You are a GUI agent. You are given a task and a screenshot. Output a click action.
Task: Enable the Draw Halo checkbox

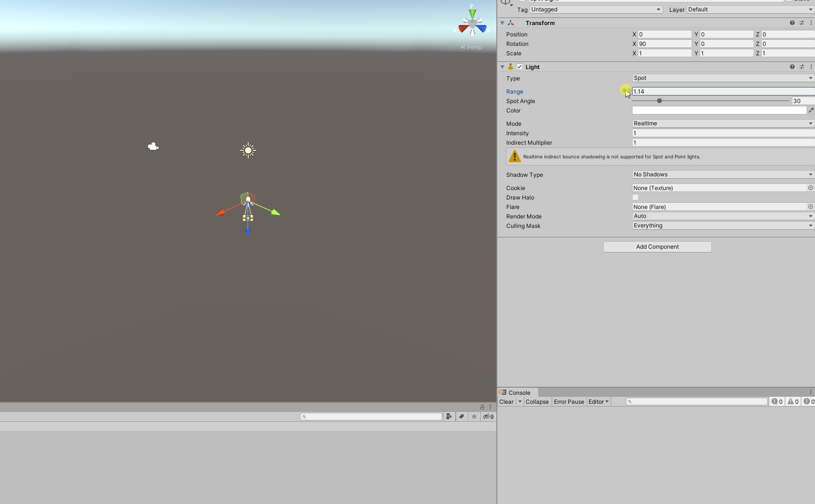[x=635, y=197]
